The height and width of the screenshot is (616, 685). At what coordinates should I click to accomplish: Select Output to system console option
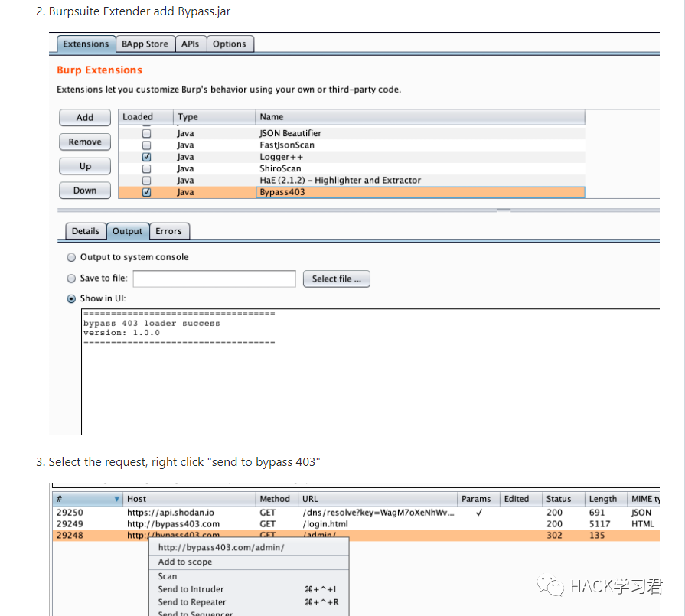[x=71, y=257]
